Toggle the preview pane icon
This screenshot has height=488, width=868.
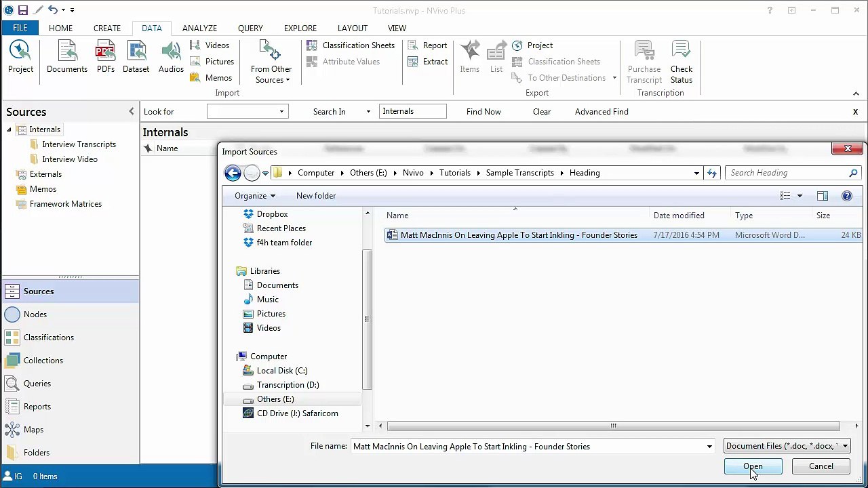click(823, 196)
